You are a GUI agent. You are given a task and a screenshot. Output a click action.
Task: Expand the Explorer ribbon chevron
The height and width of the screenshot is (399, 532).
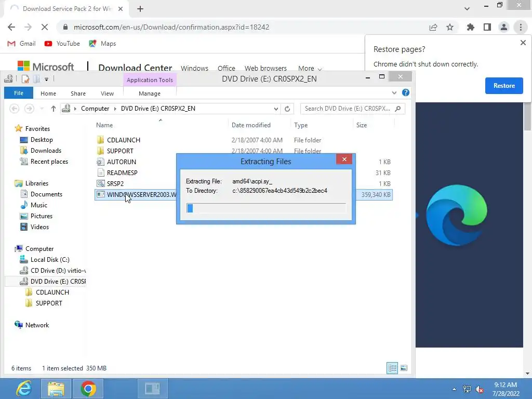(x=394, y=92)
